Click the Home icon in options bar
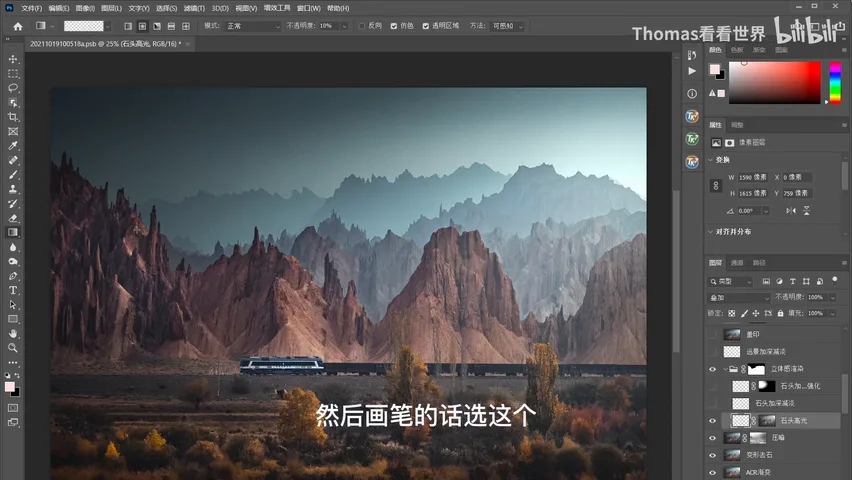The image size is (852, 480). point(18,26)
